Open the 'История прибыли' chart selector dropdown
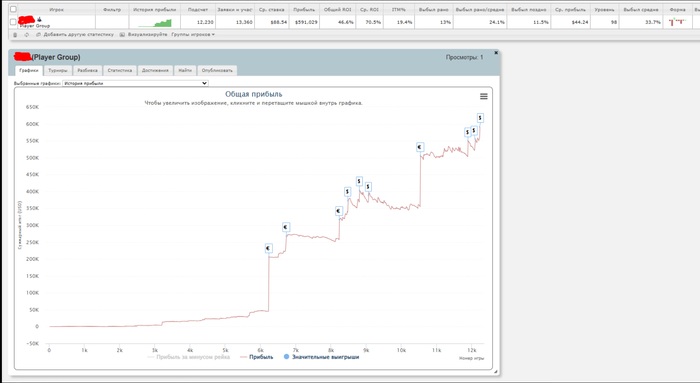This screenshot has width=700, height=383. point(135,83)
